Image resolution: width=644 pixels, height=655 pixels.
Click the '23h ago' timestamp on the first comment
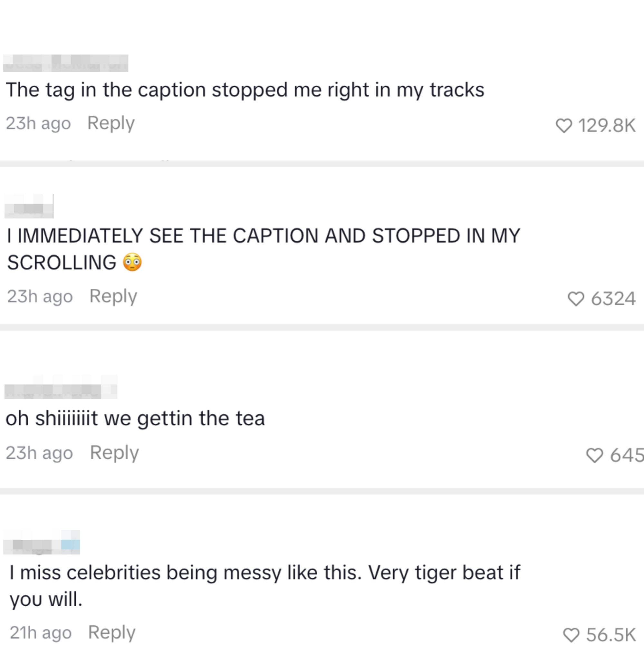pyautogui.click(x=38, y=123)
